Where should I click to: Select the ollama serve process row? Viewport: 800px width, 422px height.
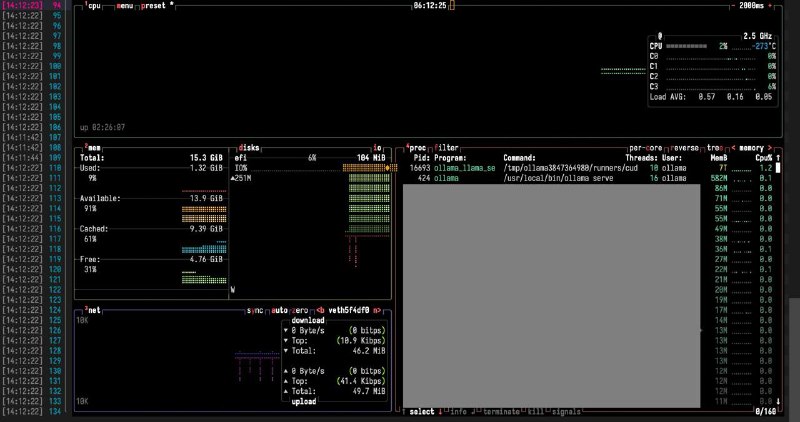coord(560,178)
